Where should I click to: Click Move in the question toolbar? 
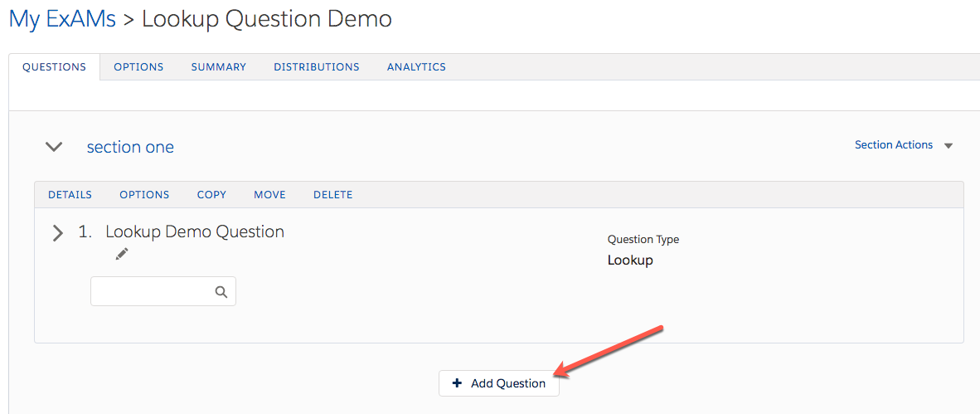(x=269, y=195)
